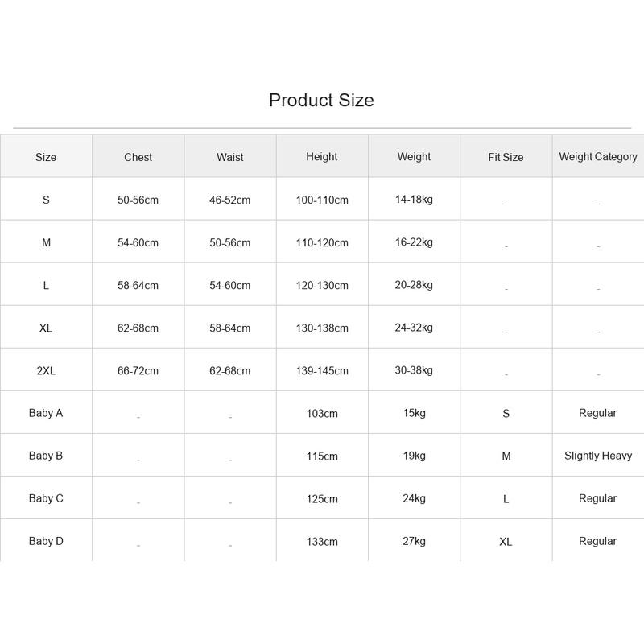Click the 20-28kg weight cell
This screenshot has width=644, height=644.
point(414,285)
